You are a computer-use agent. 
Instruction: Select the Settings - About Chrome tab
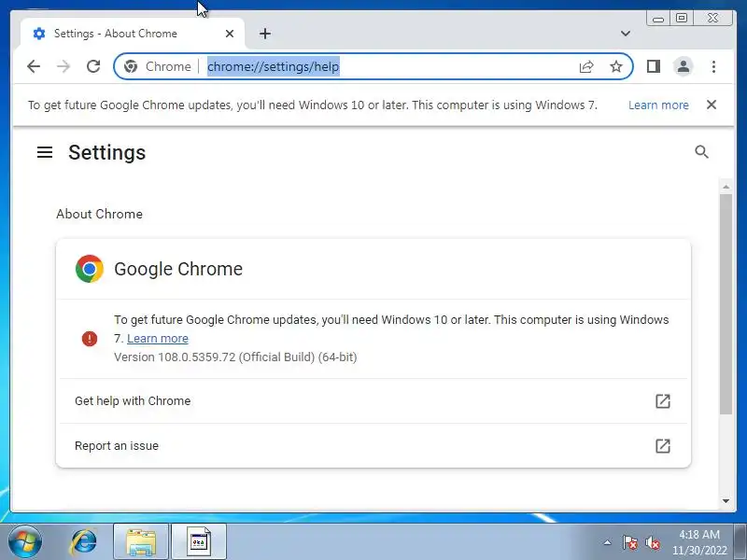133,34
